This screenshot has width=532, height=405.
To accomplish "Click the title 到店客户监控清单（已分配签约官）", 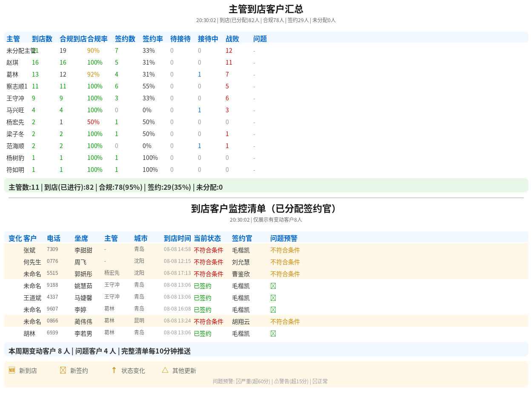I will tap(266, 208).
